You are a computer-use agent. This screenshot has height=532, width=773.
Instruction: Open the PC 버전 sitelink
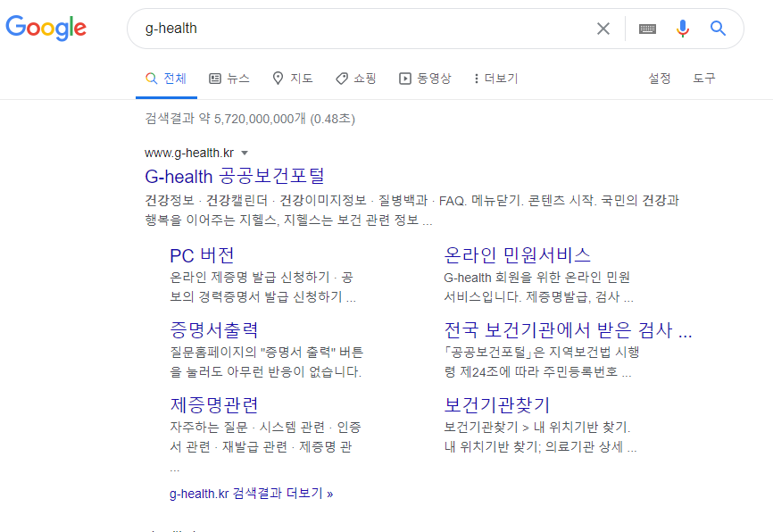(202, 255)
